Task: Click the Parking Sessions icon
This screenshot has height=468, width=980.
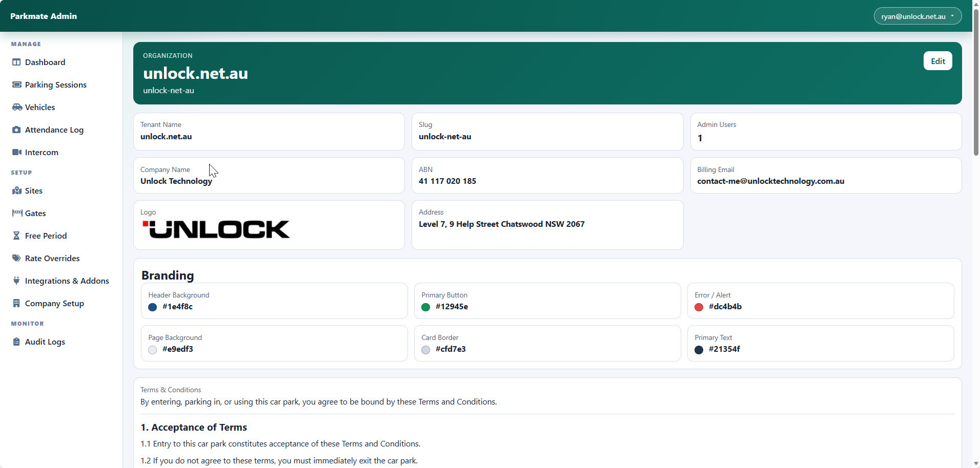Action: [16, 84]
